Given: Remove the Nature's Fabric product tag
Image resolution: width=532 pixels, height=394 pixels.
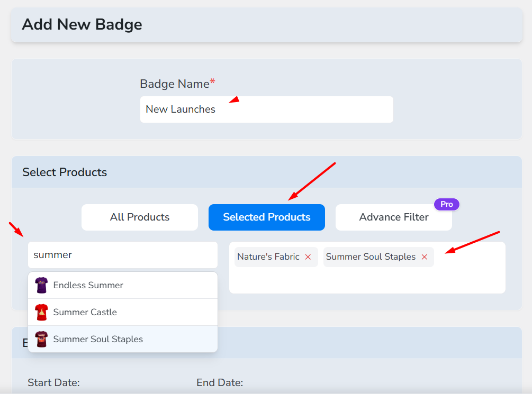Looking at the screenshot, I should pyautogui.click(x=308, y=257).
